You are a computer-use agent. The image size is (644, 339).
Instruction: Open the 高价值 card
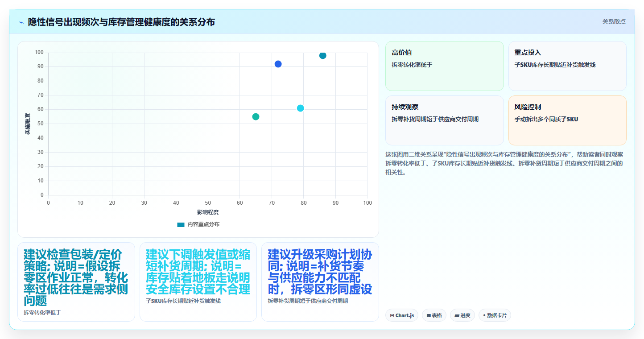[x=444, y=66]
